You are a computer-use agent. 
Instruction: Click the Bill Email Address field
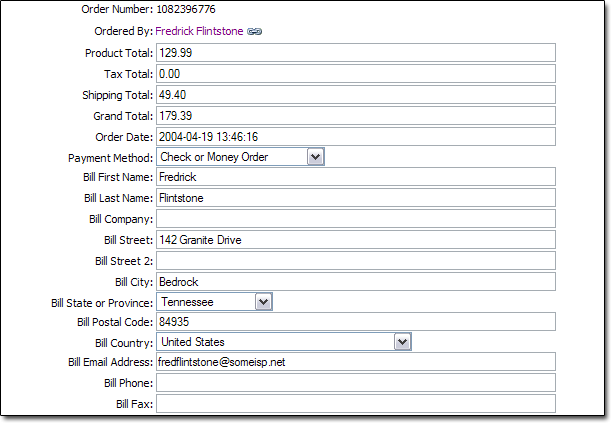click(x=355, y=362)
